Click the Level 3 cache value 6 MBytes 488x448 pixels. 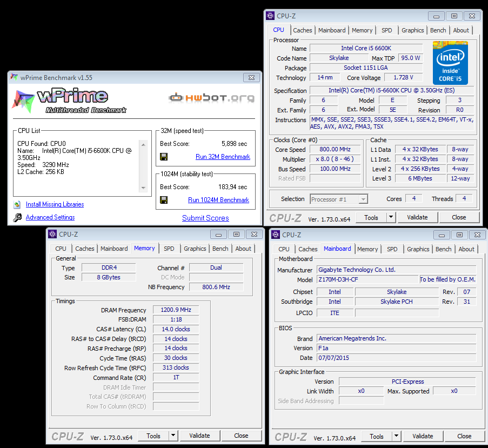420,178
